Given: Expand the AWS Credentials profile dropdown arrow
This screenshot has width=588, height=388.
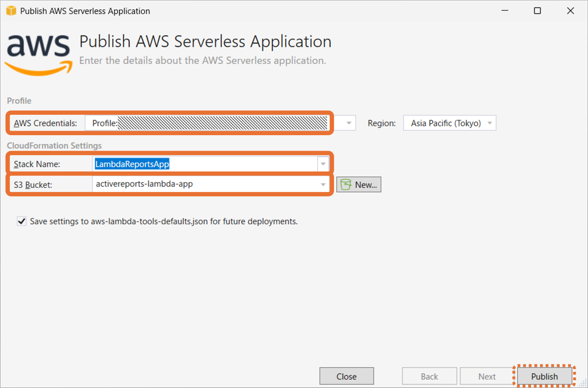Looking at the screenshot, I should 349,123.
